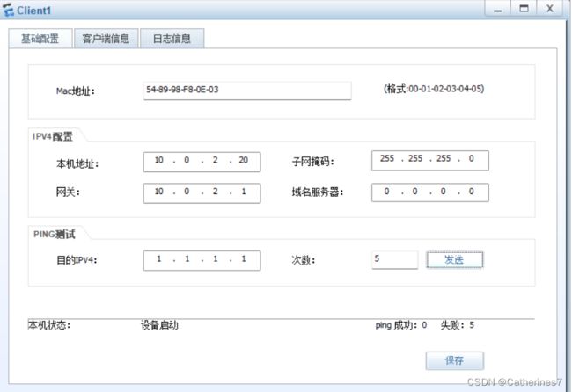Click the 本机状态 label
The height and width of the screenshot is (392, 572).
[x=49, y=325]
